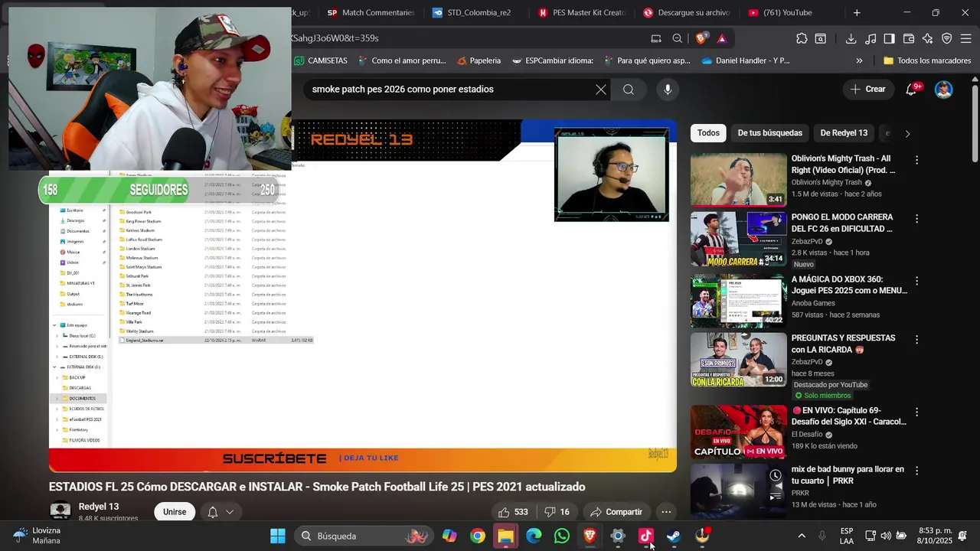Image resolution: width=980 pixels, height=551 pixels.
Task: Click the Crear button on YouTube
Action: 867,89
